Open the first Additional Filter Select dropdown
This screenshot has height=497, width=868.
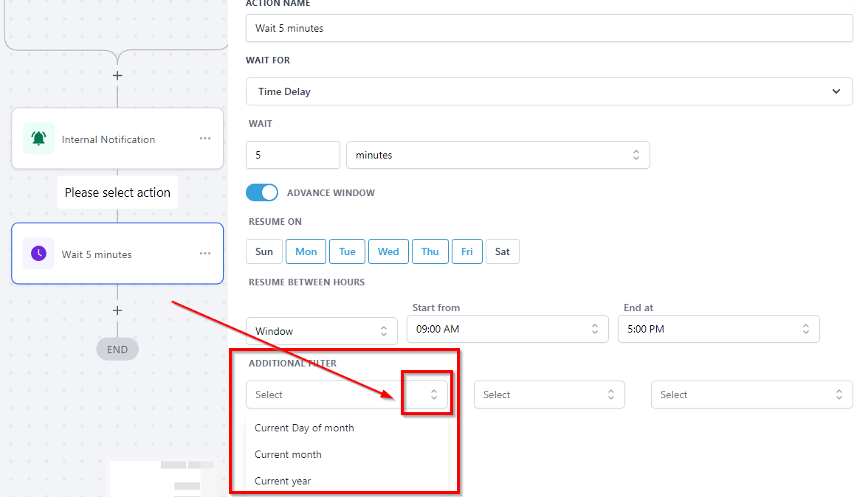(x=347, y=395)
